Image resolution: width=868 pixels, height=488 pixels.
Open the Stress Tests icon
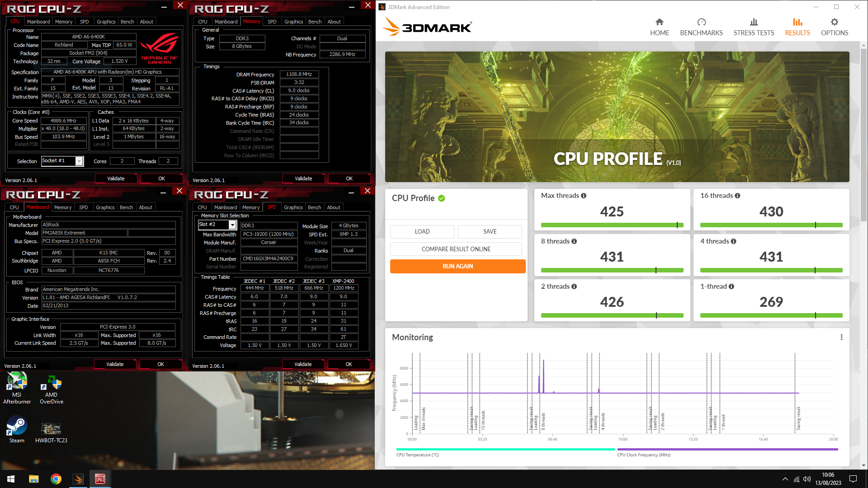(x=754, y=22)
